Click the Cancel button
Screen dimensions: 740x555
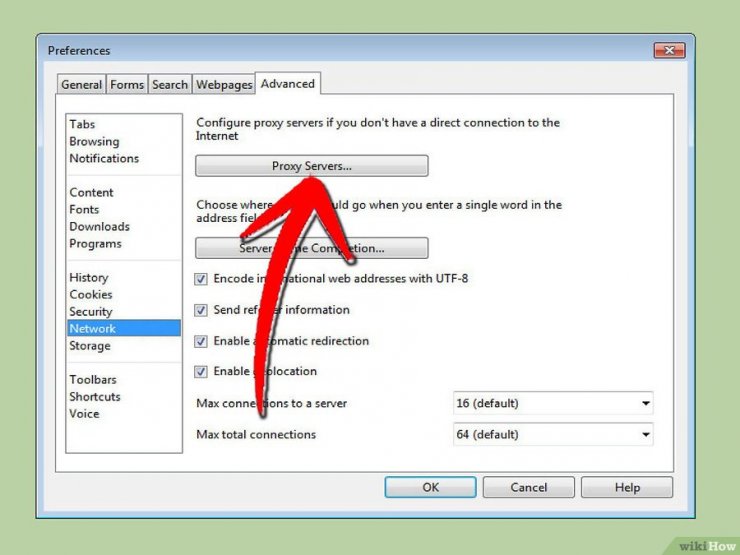click(x=529, y=487)
